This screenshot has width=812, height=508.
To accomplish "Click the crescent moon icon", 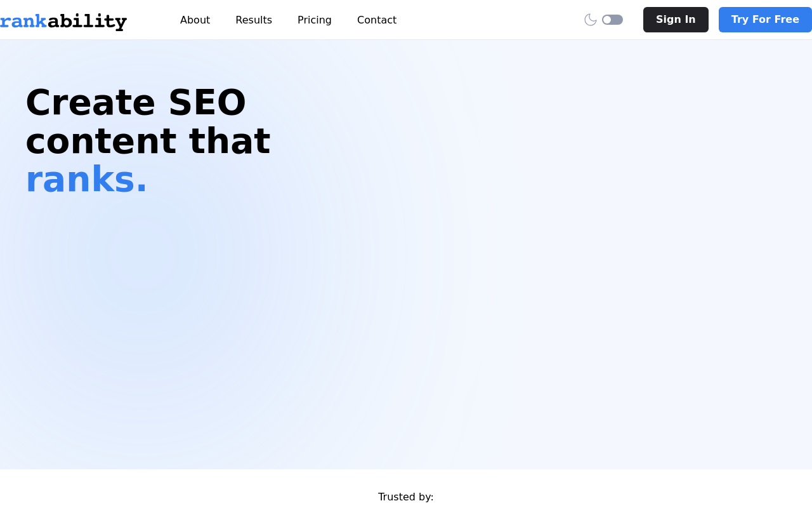I will 590,20.
